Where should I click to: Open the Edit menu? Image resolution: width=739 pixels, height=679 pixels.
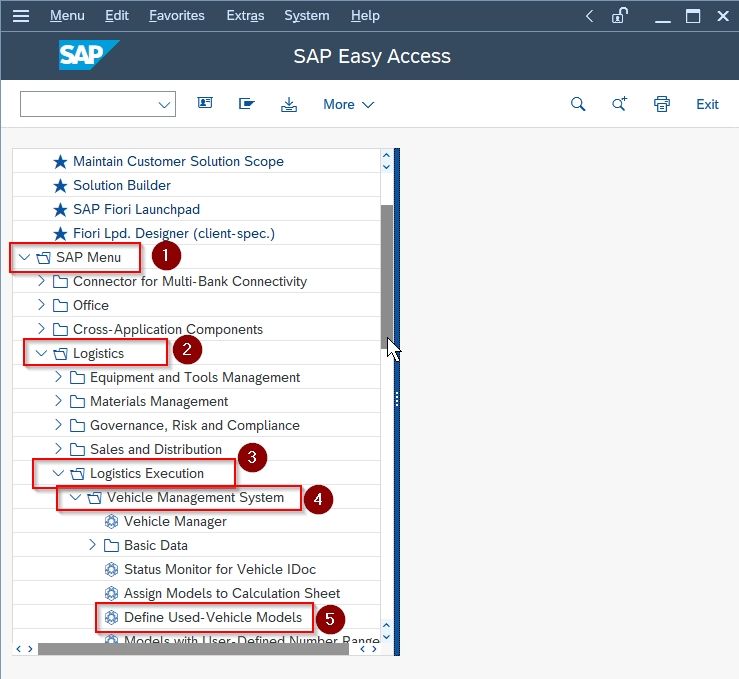point(116,16)
